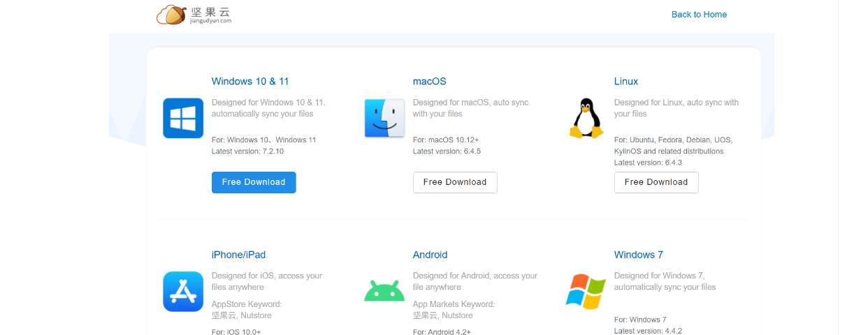Click the macOS Finder face icon
868x335 pixels.
(384, 118)
